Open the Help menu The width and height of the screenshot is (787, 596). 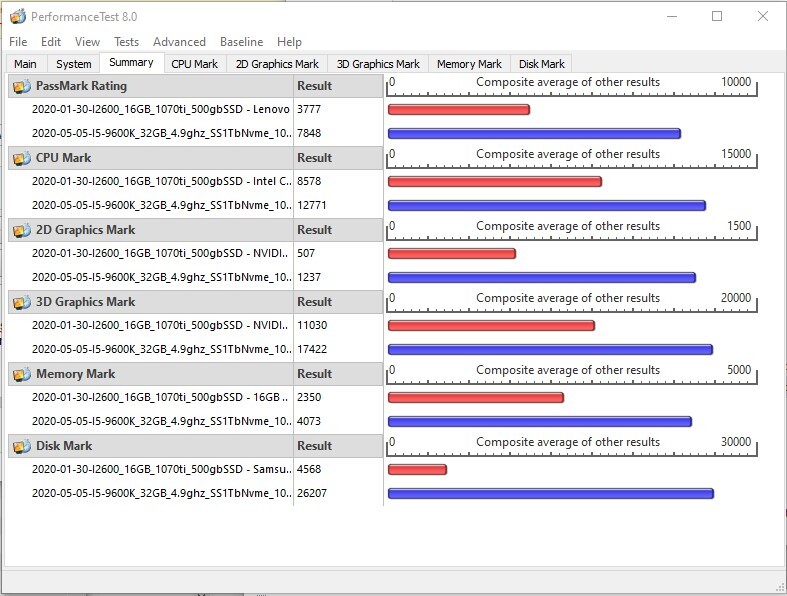point(289,42)
